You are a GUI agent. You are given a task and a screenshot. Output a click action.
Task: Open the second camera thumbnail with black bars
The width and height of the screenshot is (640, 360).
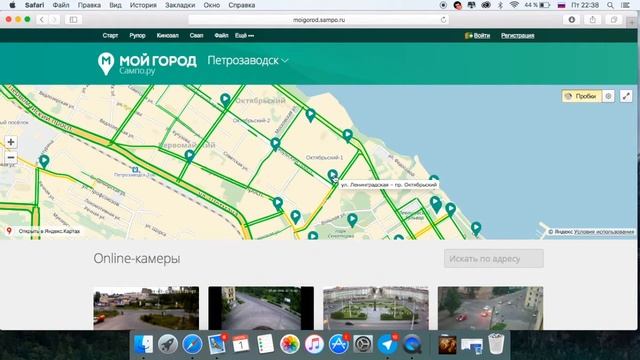click(x=261, y=308)
